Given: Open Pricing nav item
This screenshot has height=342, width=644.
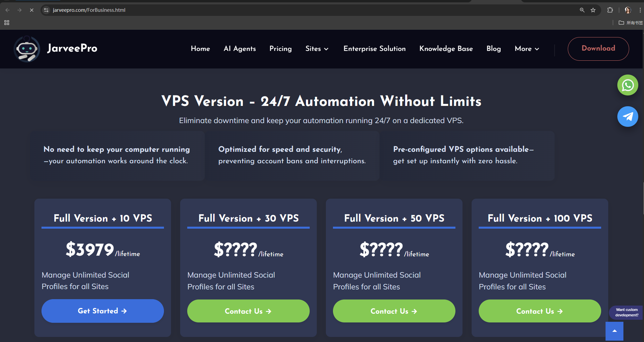Looking at the screenshot, I should [281, 49].
